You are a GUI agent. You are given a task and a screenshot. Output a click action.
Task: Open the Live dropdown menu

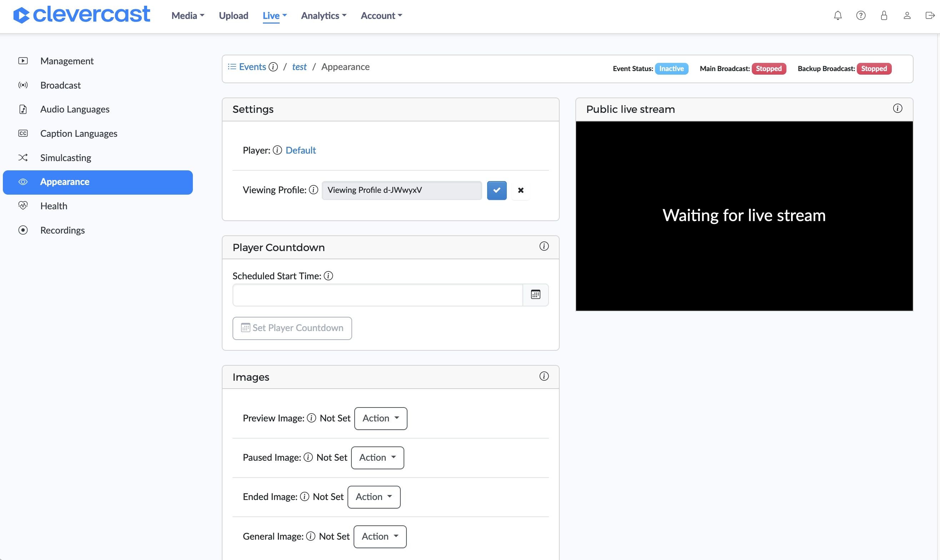(x=275, y=15)
